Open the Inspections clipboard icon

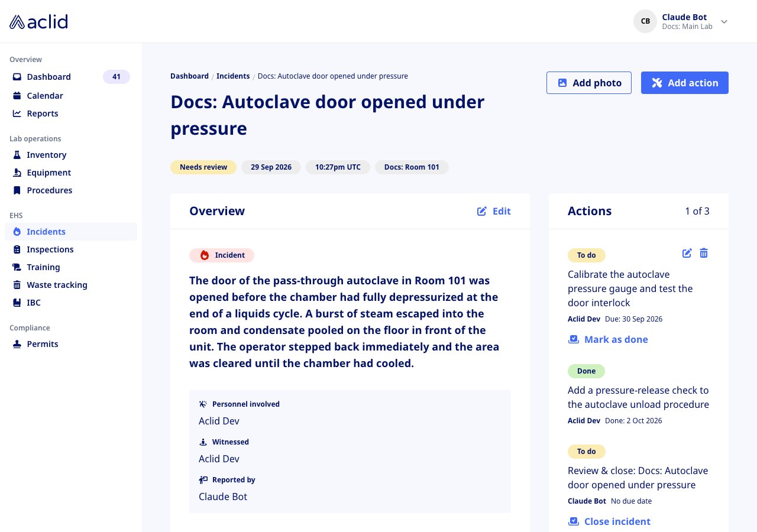point(17,249)
